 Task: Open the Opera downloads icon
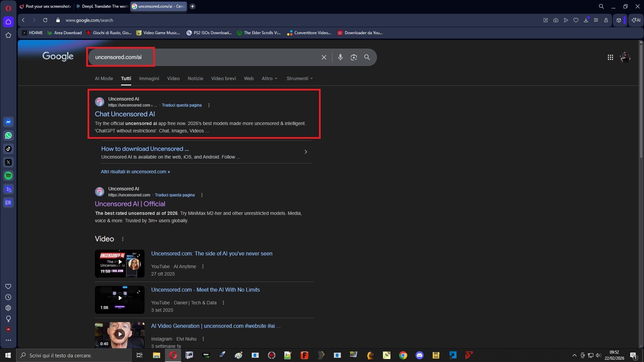[x=586, y=20]
